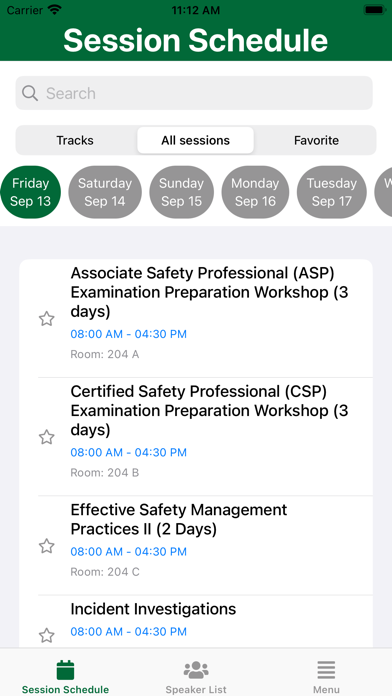The width and height of the screenshot is (392, 696).
Task: Open the Menu hamburger icon
Action: (326, 670)
